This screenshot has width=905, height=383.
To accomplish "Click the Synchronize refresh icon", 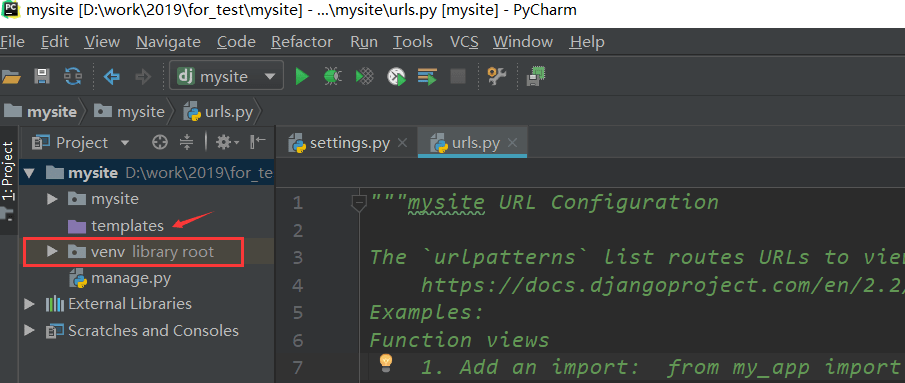I will click(x=73, y=77).
